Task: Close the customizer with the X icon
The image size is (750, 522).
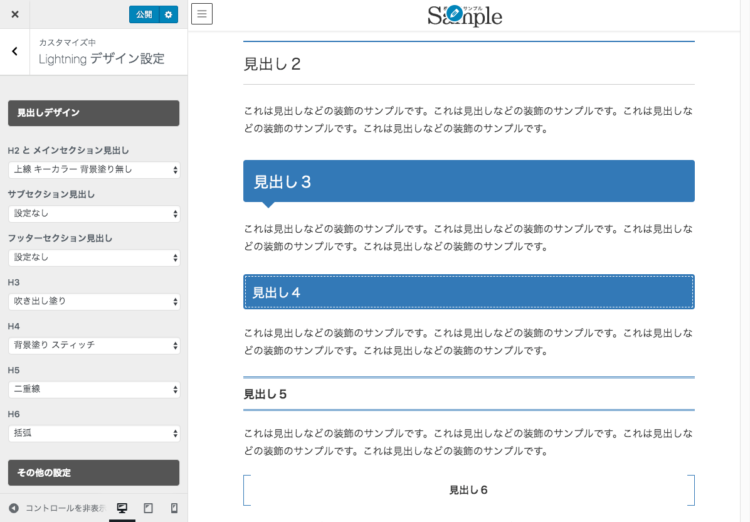Action: (15, 14)
